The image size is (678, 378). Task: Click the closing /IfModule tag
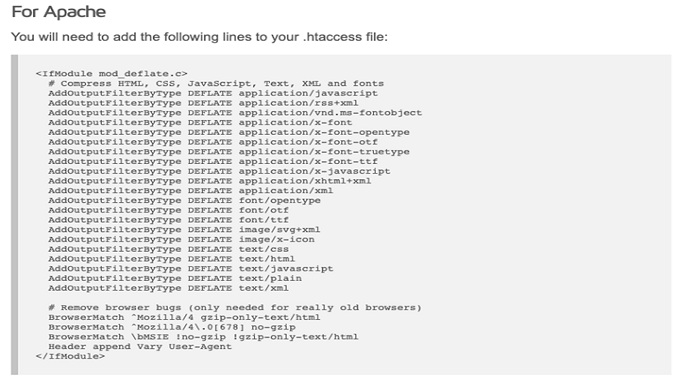point(70,356)
